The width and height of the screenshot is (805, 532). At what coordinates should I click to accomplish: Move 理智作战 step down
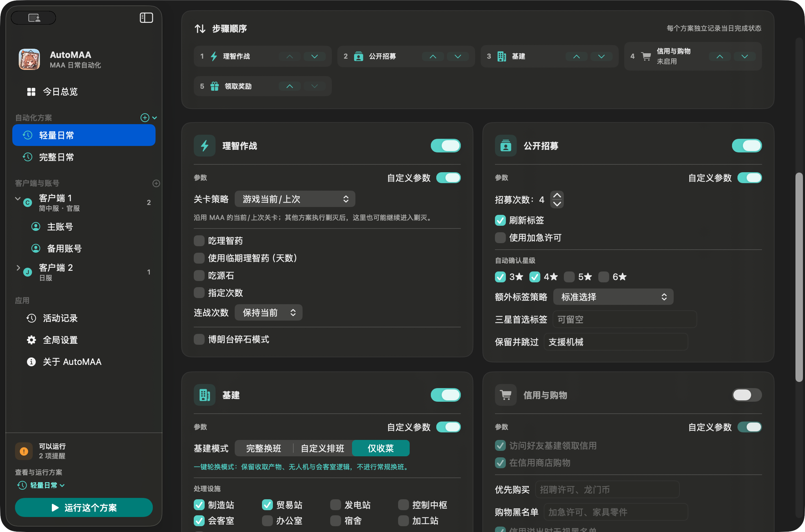click(314, 56)
